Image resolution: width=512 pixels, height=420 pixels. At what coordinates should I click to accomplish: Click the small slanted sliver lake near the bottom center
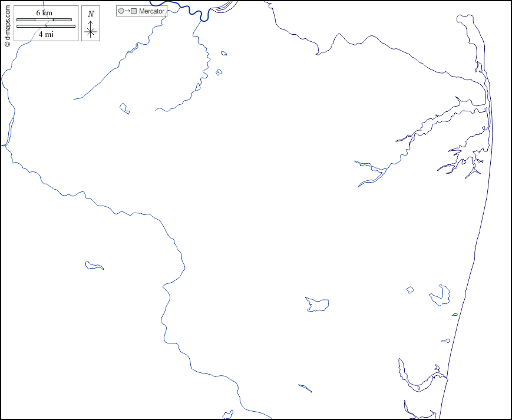point(305,388)
